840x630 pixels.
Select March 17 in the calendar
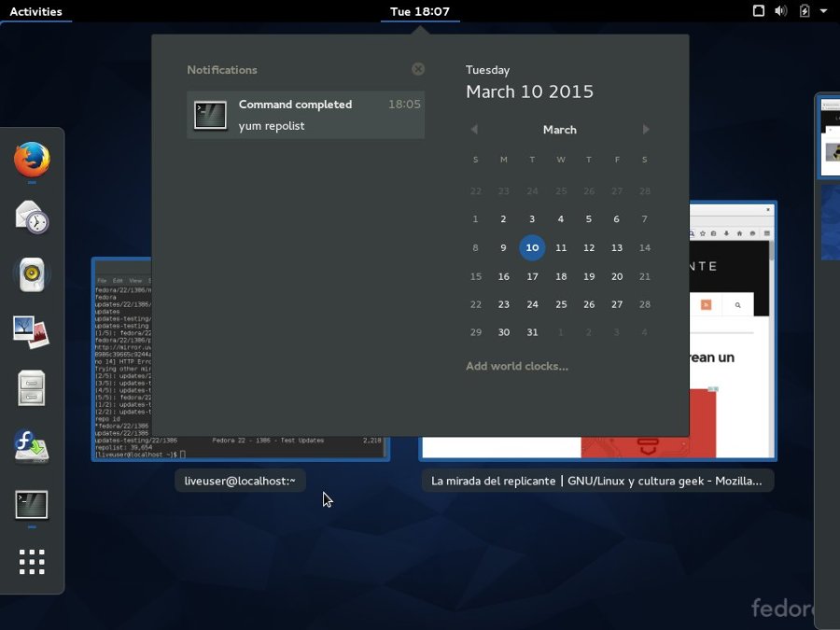[x=532, y=276]
